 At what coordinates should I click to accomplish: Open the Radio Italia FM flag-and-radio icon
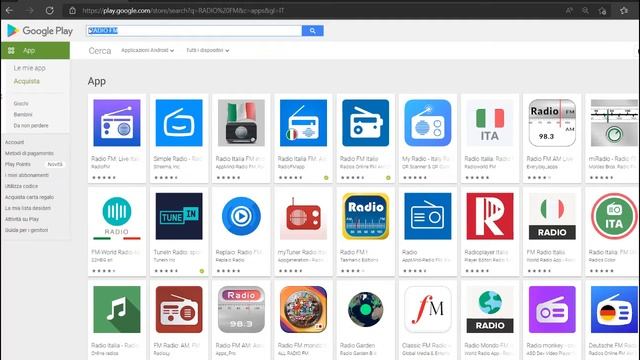[x=241, y=122]
